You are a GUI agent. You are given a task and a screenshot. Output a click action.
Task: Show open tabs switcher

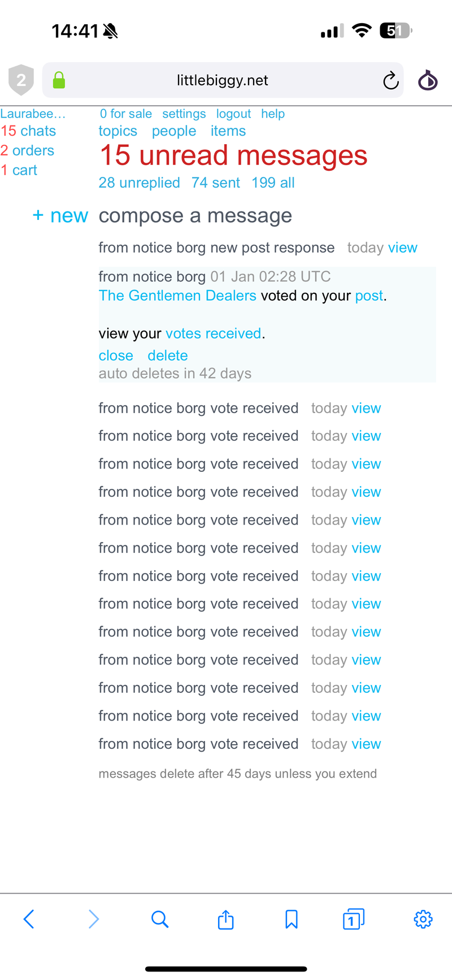[x=353, y=919]
